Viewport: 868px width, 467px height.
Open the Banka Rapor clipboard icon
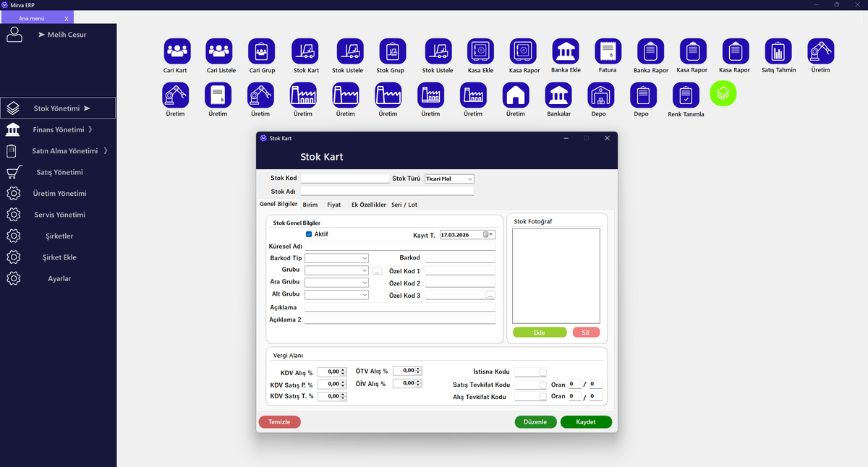pyautogui.click(x=650, y=51)
